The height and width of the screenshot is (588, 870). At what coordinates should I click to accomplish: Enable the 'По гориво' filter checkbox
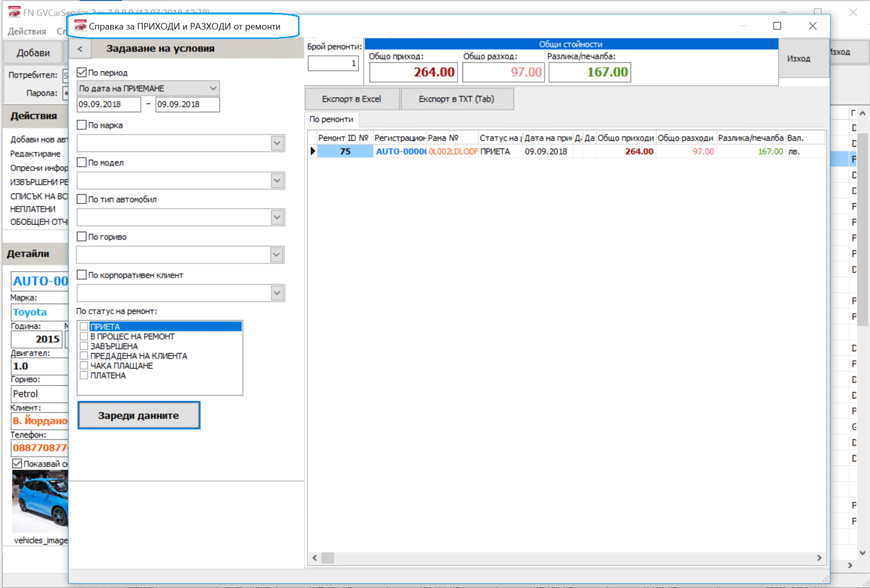[x=82, y=236]
